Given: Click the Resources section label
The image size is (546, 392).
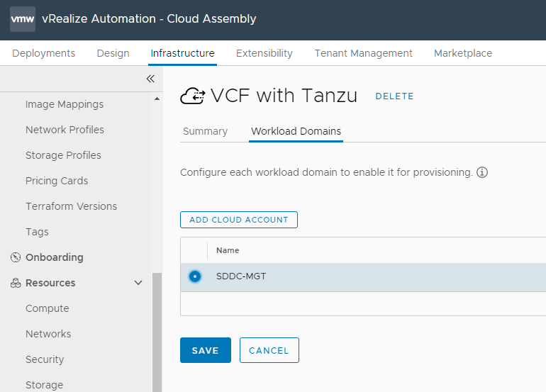Looking at the screenshot, I should pos(50,283).
